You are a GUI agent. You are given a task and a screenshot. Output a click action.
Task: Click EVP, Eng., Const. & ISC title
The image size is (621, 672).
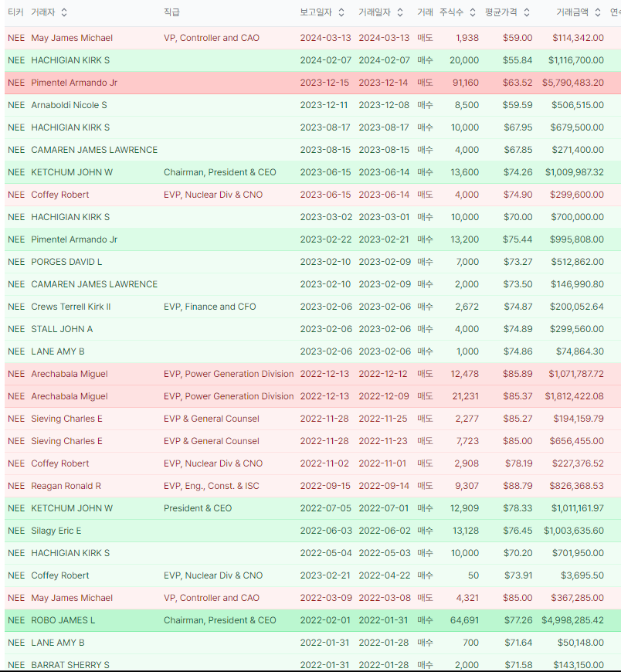212,486
